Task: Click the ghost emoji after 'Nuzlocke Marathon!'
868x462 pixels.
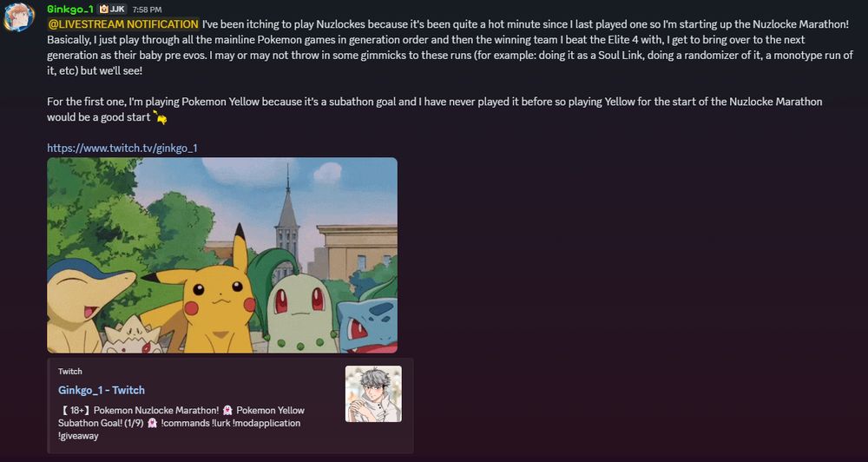Action: pos(227,411)
